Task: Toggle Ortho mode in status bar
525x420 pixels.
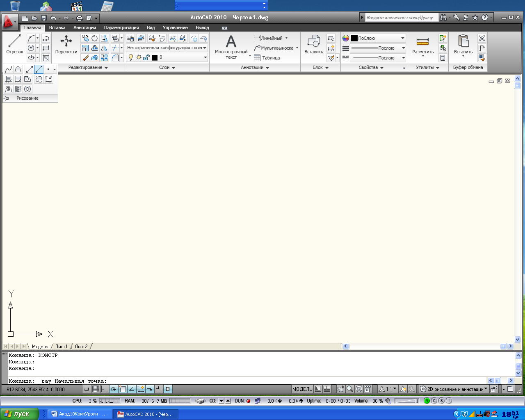Action: tap(105, 389)
